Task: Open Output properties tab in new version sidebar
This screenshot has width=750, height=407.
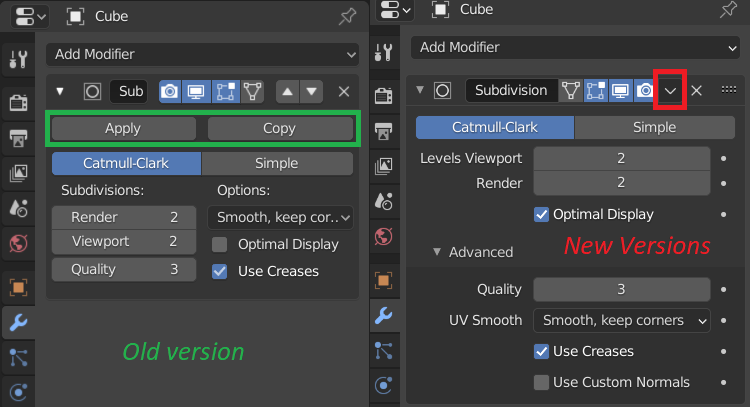Action: (384, 131)
